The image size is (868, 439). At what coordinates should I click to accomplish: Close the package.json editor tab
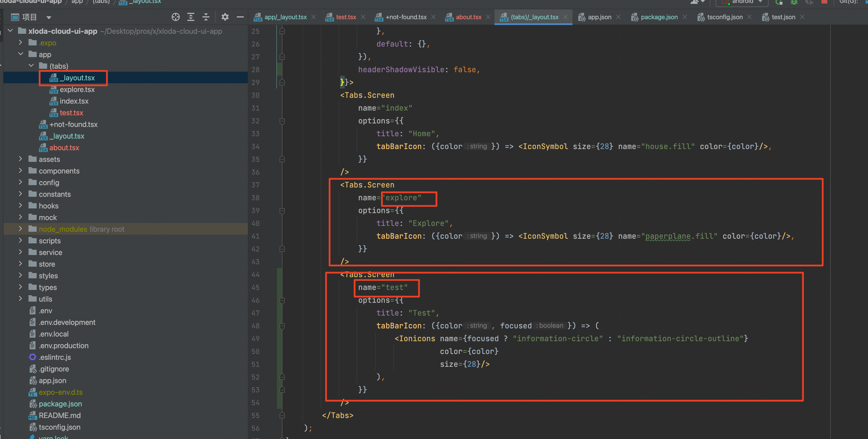tap(684, 17)
